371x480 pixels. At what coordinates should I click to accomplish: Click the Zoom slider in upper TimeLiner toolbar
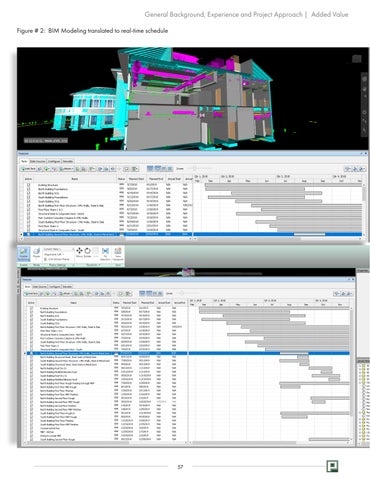pyautogui.click(x=198, y=169)
